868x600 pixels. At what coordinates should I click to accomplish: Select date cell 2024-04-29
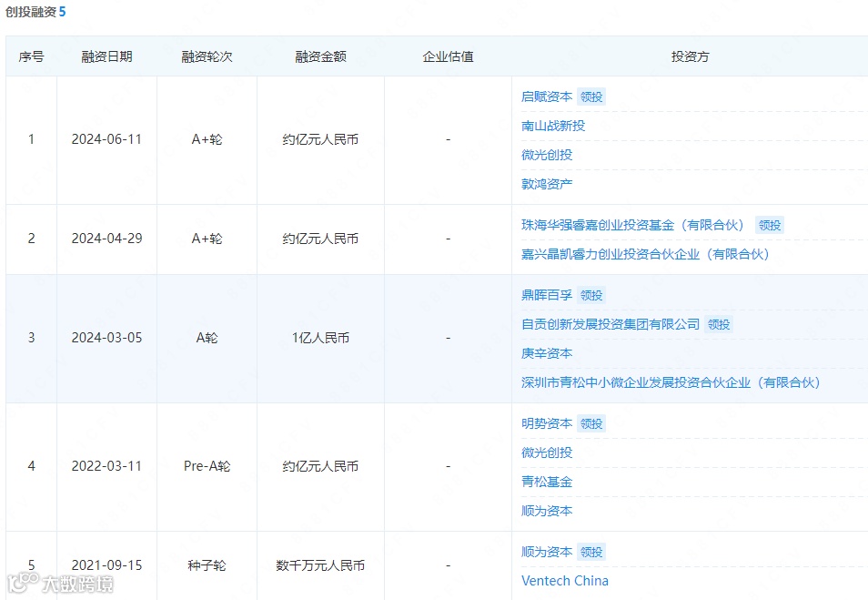coord(106,239)
